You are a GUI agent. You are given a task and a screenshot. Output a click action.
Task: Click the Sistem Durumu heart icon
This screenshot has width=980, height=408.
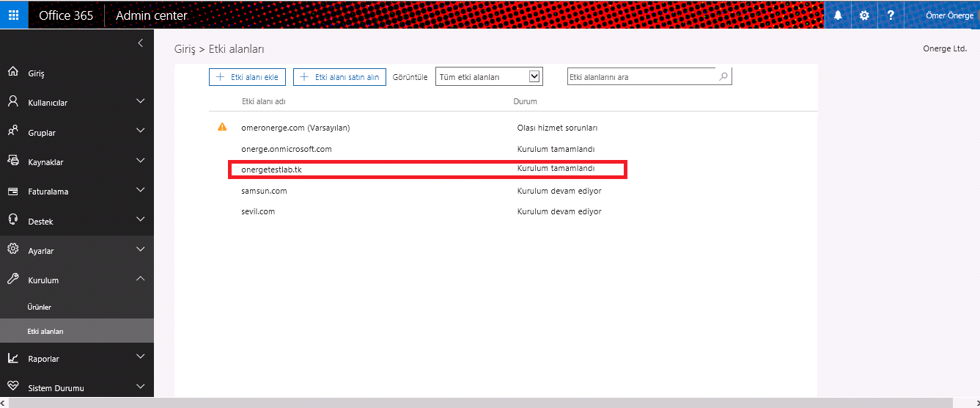point(12,387)
